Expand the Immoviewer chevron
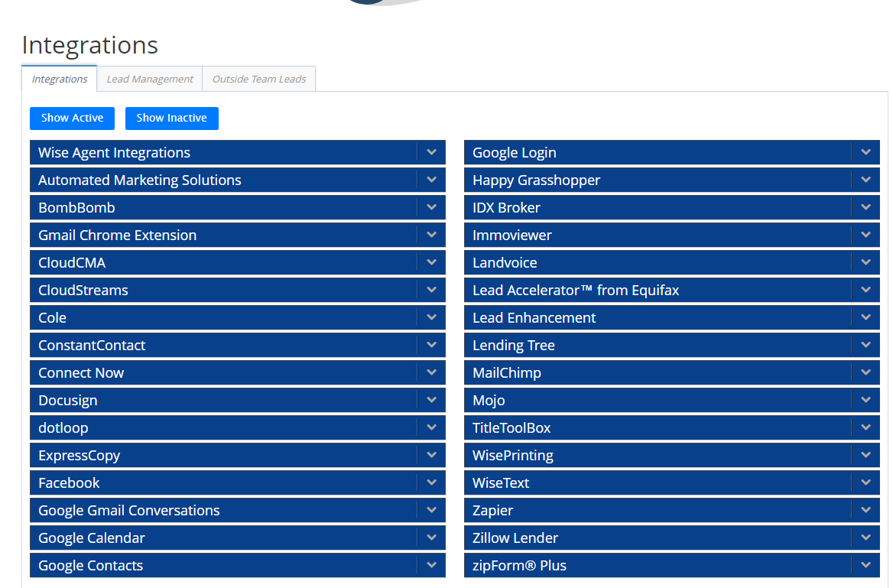 tap(866, 235)
